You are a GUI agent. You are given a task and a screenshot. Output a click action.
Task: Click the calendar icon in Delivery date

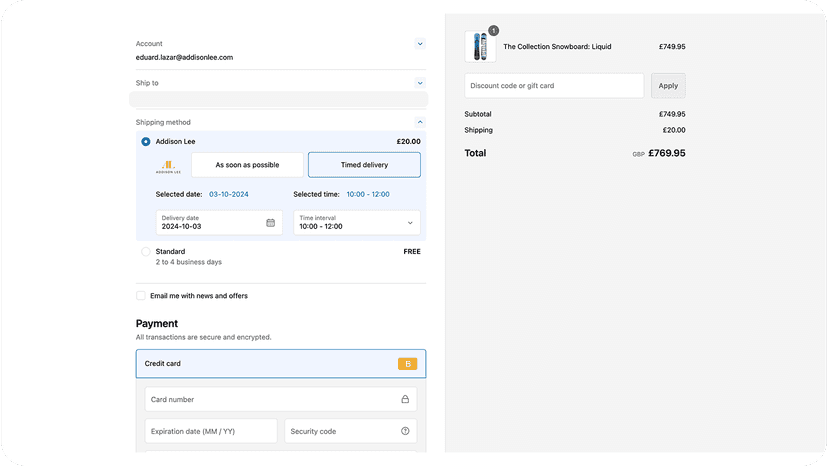coord(270,223)
